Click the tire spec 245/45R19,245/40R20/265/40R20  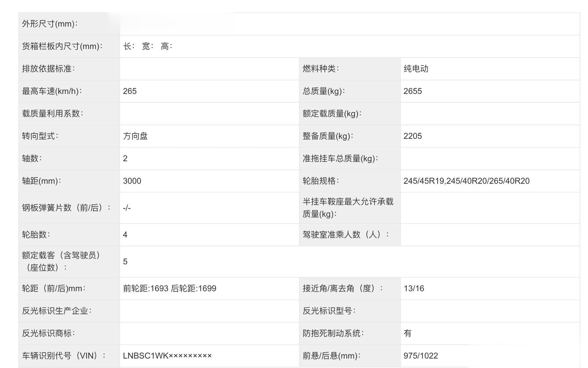[x=466, y=181]
